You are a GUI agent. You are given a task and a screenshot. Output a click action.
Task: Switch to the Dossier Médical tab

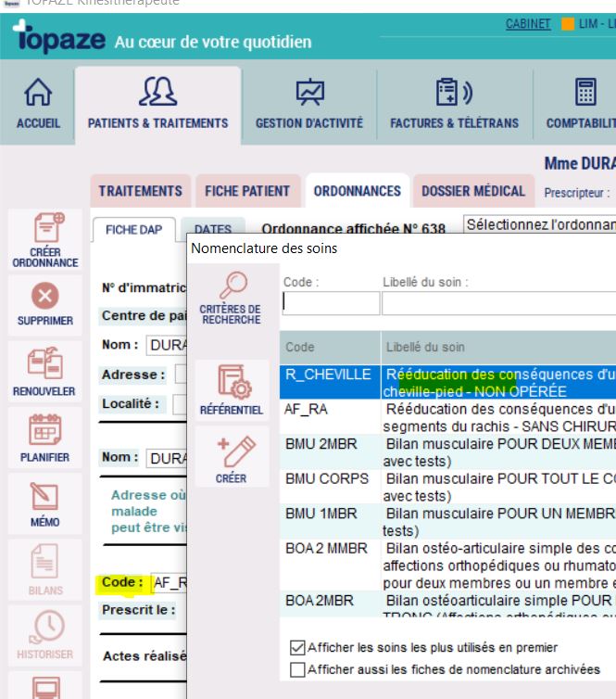473,191
